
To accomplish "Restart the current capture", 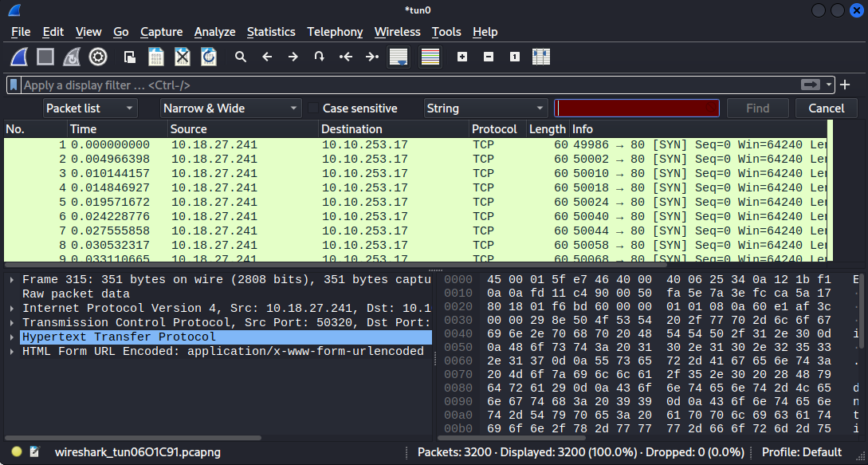I will [x=72, y=57].
